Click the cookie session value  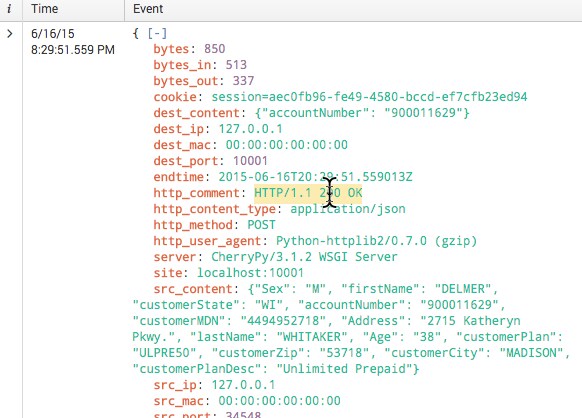(369, 97)
